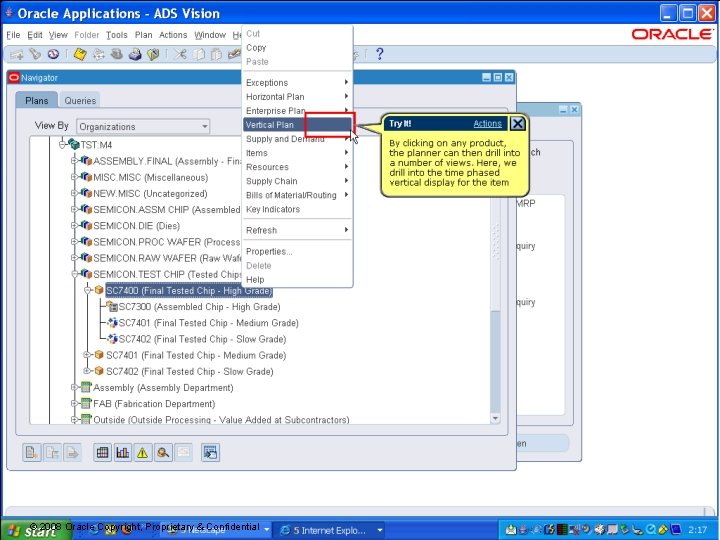Select Outside Processing tree item
This screenshot has height=540, width=720.
tap(221, 419)
